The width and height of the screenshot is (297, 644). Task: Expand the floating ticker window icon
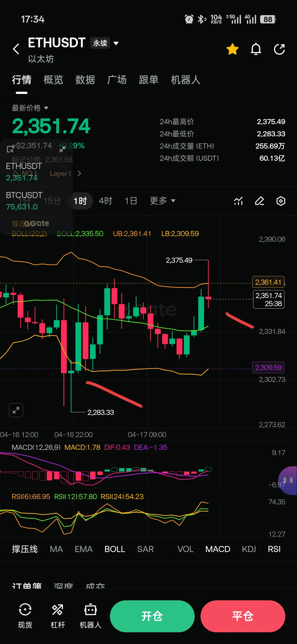10,149
